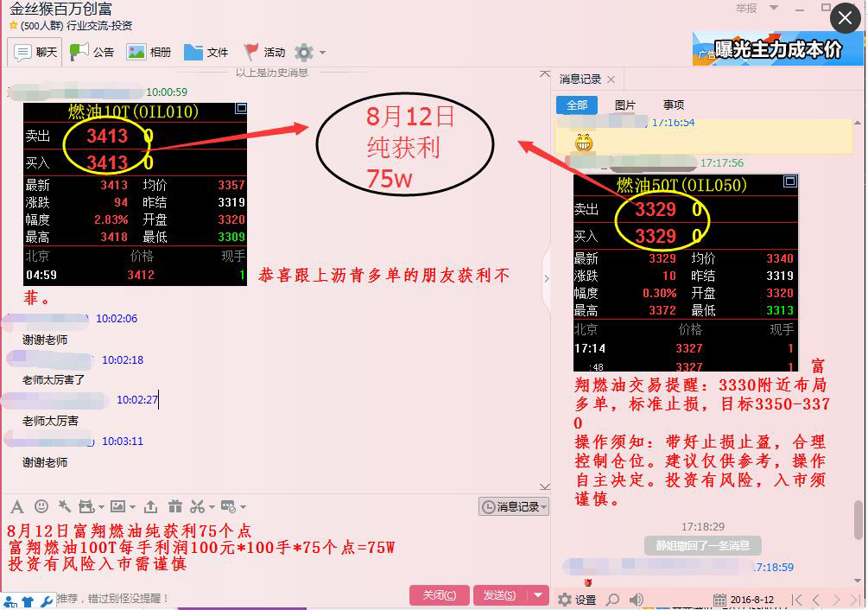Open the 公告 announcements tab

pyautogui.click(x=92, y=53)
